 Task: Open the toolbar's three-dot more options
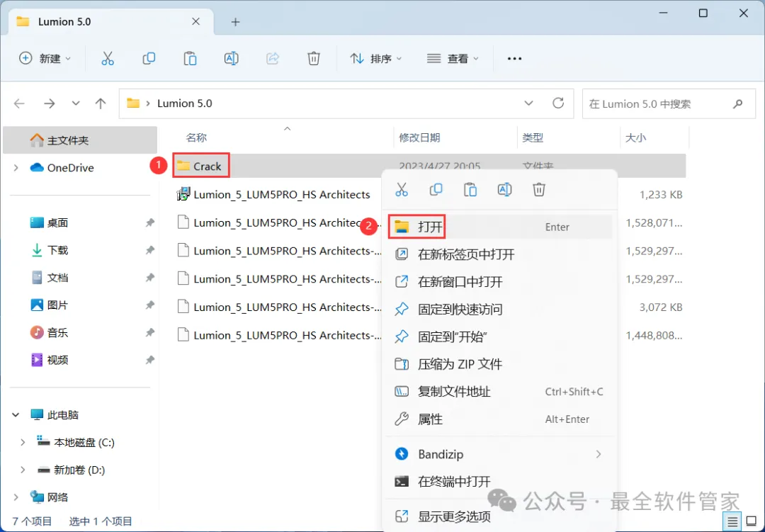click(514, 59)
